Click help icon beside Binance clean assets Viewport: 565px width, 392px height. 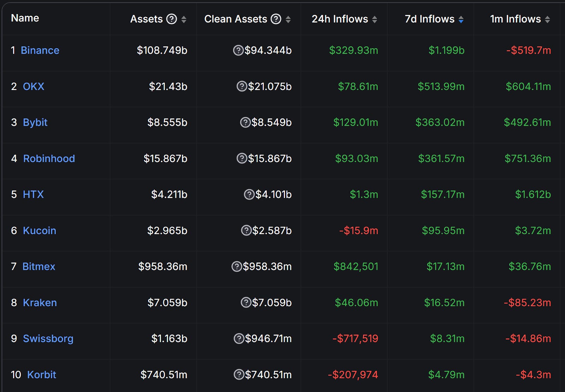tap(238, 50)
